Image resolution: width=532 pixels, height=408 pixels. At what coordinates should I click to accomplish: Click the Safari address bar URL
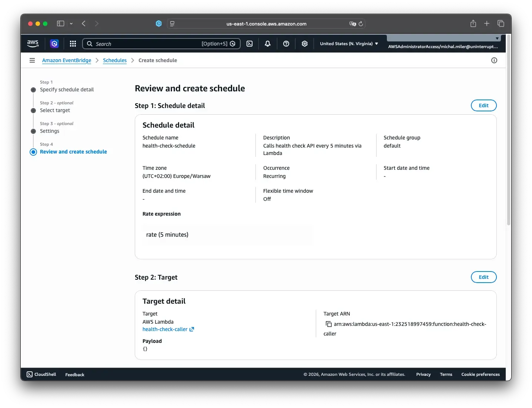coord(266,24)
